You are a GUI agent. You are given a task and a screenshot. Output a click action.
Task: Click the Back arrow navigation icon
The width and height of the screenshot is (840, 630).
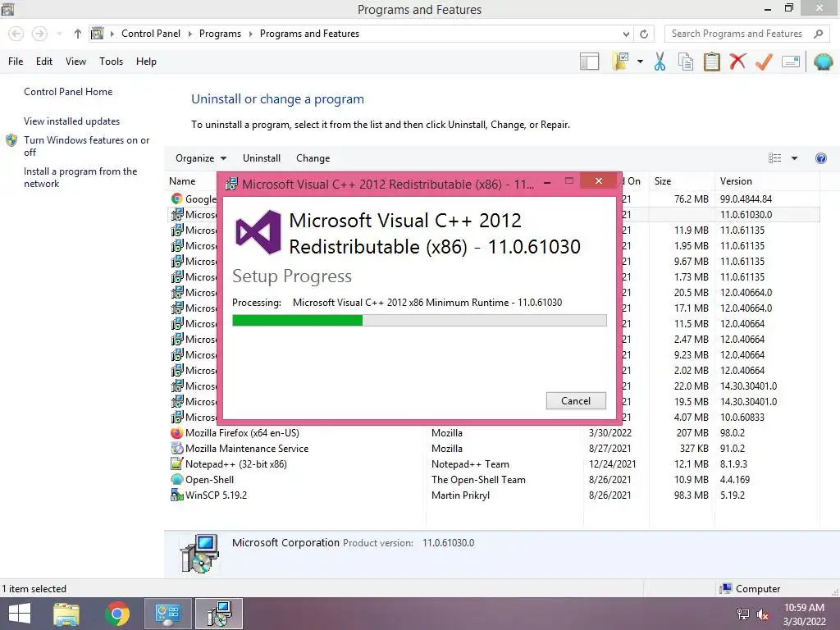16,34
